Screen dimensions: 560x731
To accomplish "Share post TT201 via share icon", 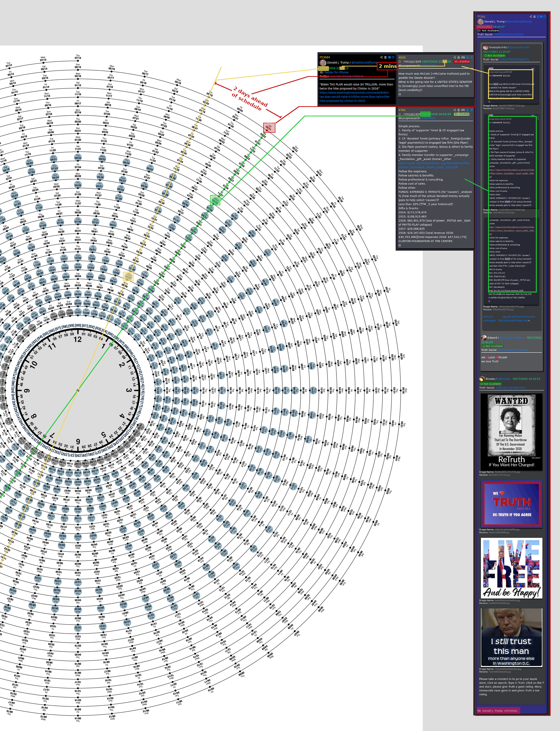I will point(531,17).
